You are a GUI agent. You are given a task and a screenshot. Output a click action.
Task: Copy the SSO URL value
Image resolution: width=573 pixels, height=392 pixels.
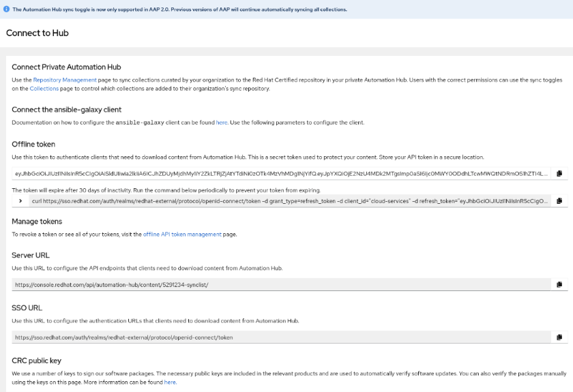tap(559, 337)
